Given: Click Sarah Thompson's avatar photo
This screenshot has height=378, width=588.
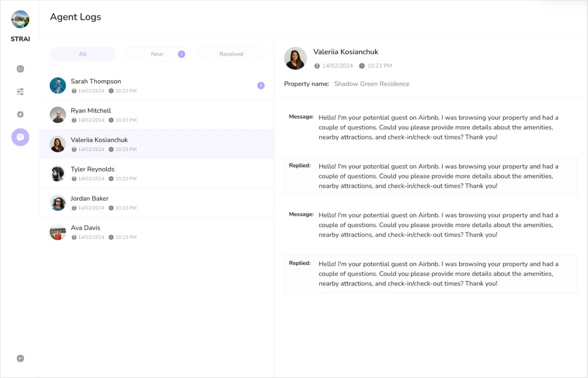Looking at the screenshot, I should (58, 85).
